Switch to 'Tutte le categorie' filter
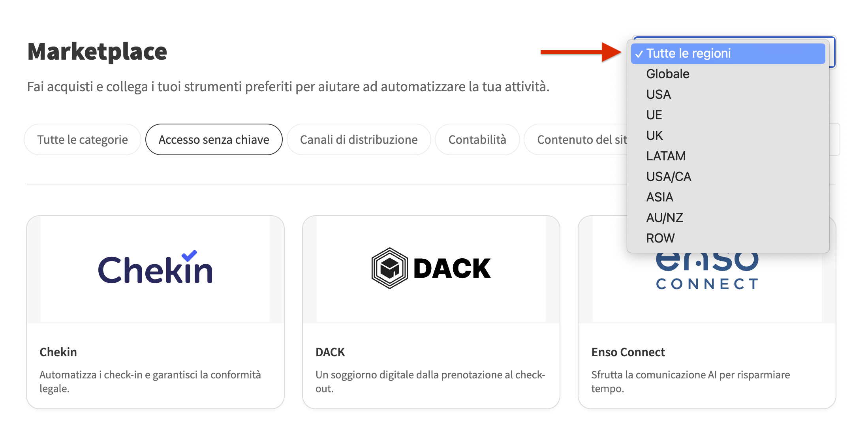 point(83,139)
